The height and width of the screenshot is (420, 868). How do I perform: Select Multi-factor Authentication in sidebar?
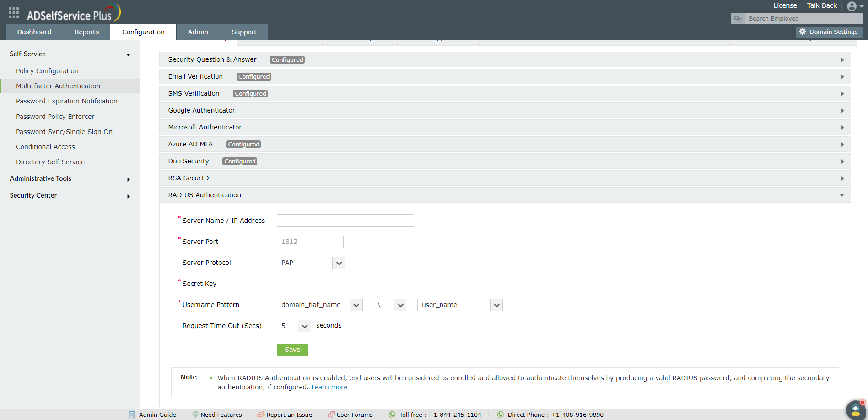coord(58,86)
